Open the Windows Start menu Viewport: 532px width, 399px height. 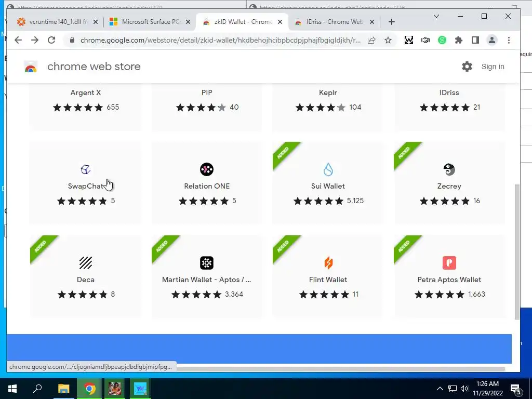coord(12,389)
